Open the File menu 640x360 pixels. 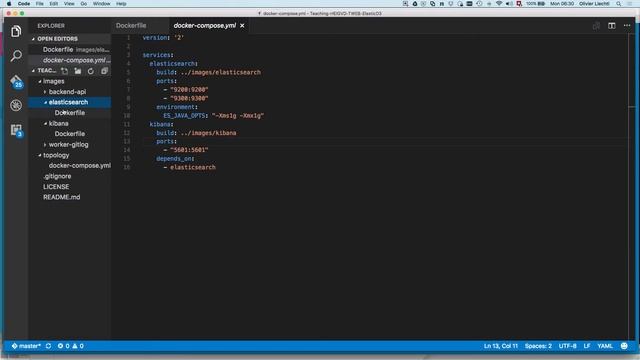click(40, 4)
